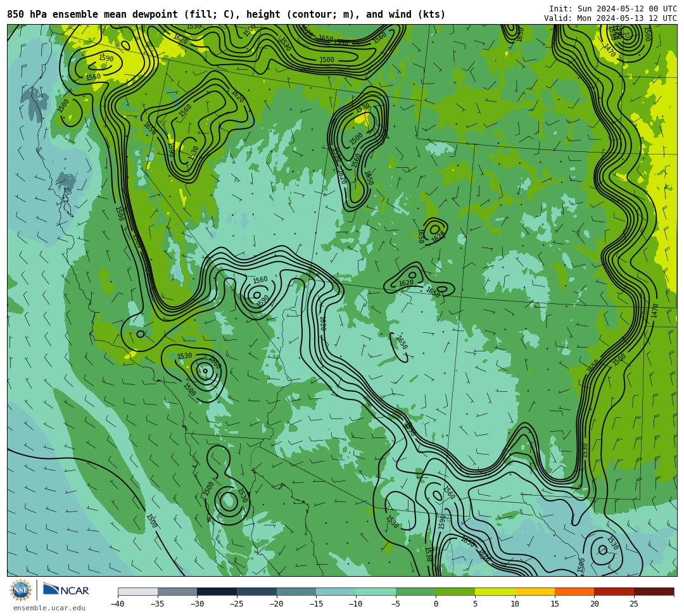Click the -5 colorbar tick label
The image size is (684, 616).
[x=395, y=604]
